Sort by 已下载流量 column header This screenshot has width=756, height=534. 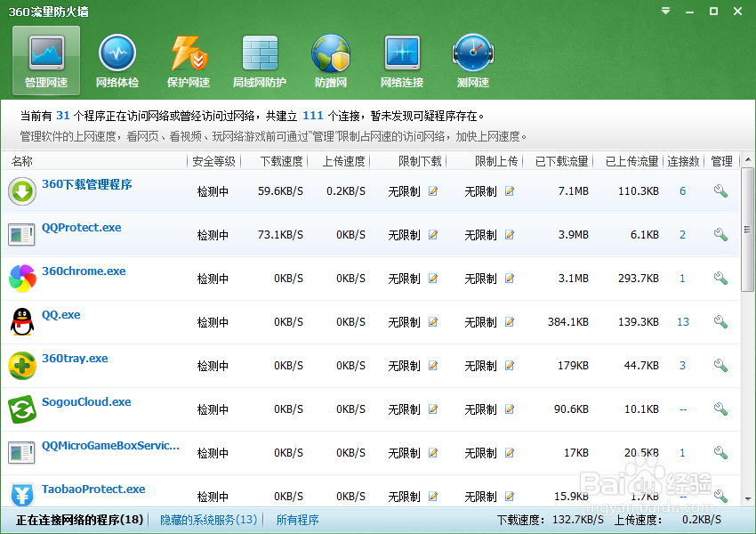tap(562, 161)
